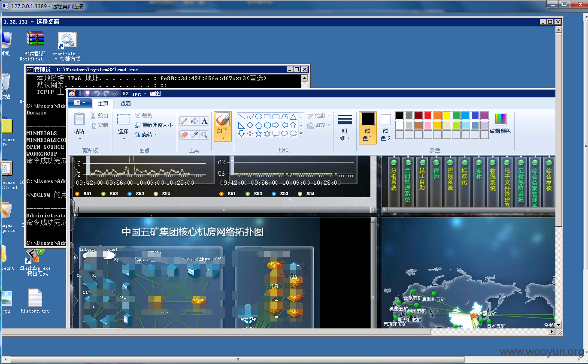Switch to the 查看 View tab

tap(126, 103)
